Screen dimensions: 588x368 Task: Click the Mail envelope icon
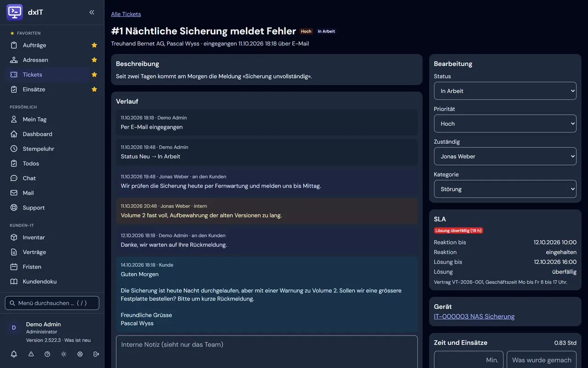tap(14, 193)
